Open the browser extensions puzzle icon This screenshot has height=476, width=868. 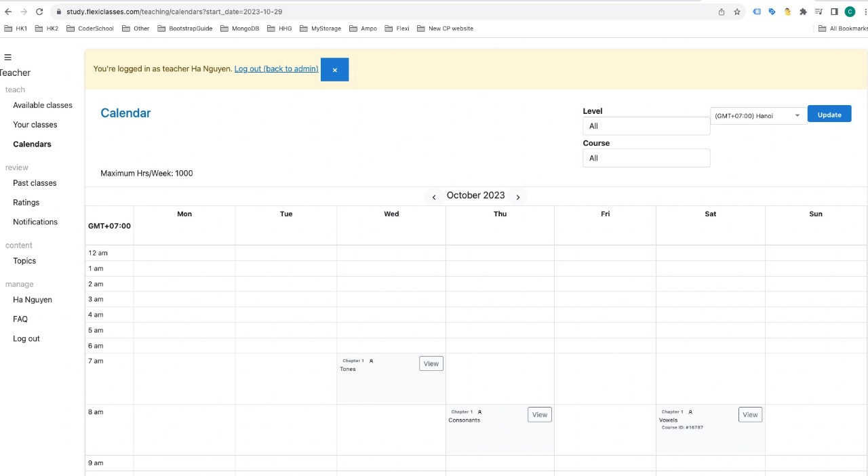804,12
